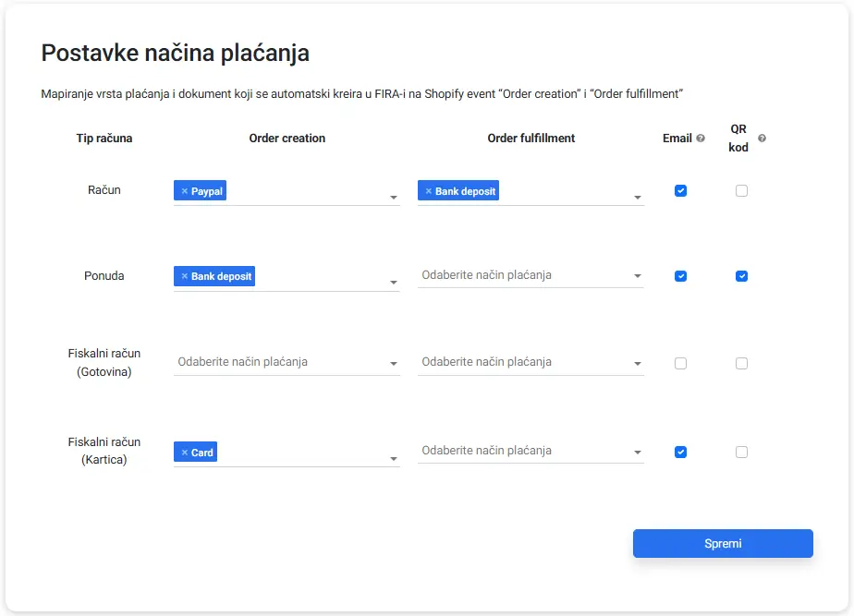This screenshot has height=616, width=854.
Task: Open Gotovina order fulfillment payment dropdown
Action: pos(531,362)
